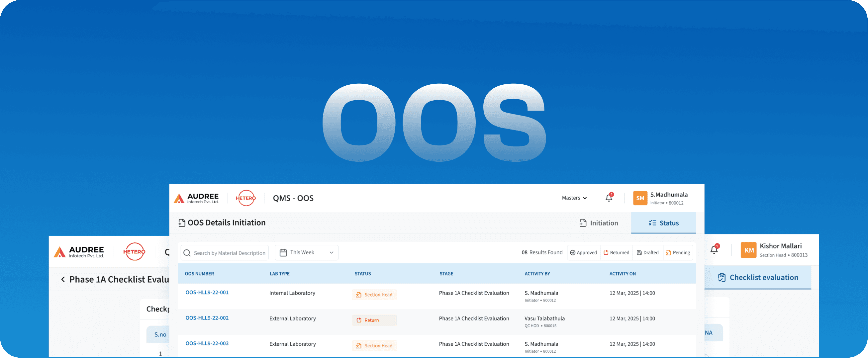Click the calendar icon beside This Week
868x358 pixels.
283,252
